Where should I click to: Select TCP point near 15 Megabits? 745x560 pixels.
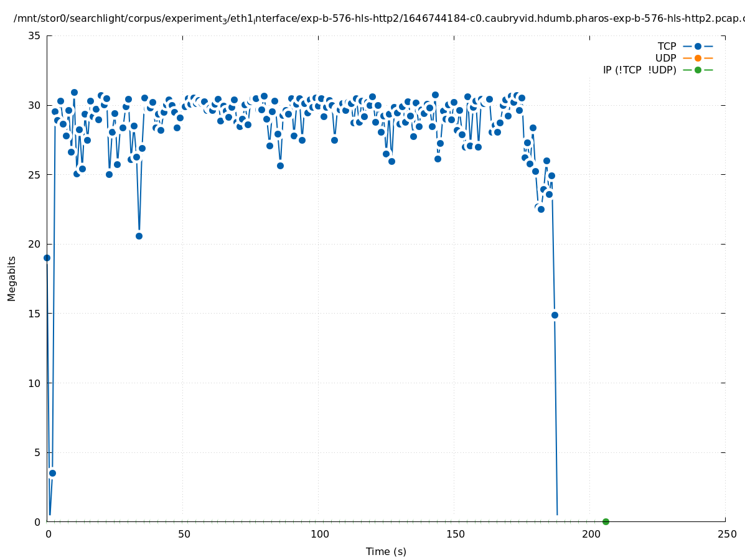point(555,315)
